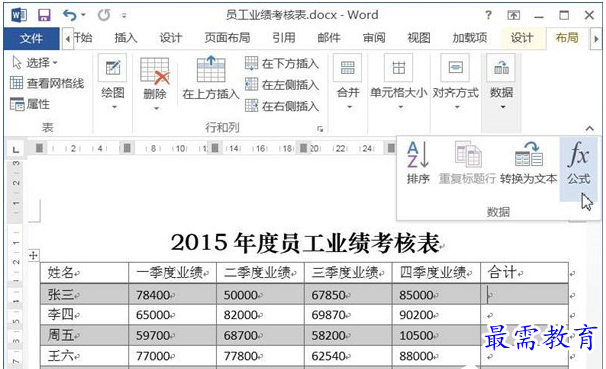Open table 属性 properties

pos(30,104)
